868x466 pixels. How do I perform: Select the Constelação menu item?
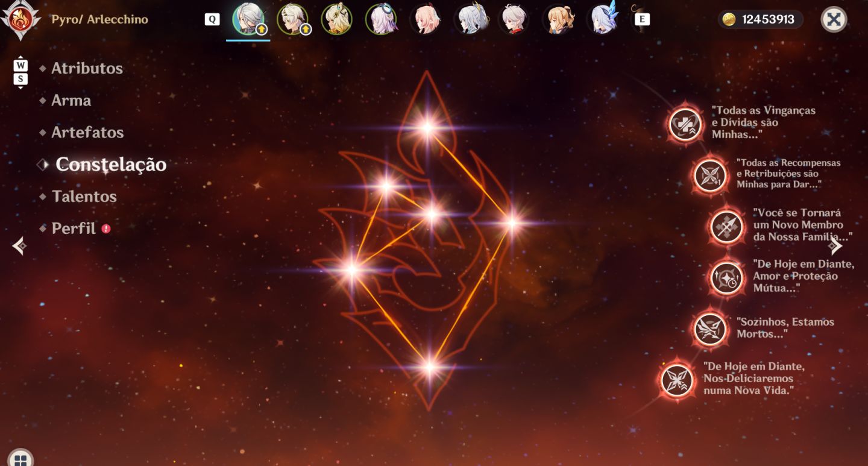pyautogui.click(x=111, y=164)
